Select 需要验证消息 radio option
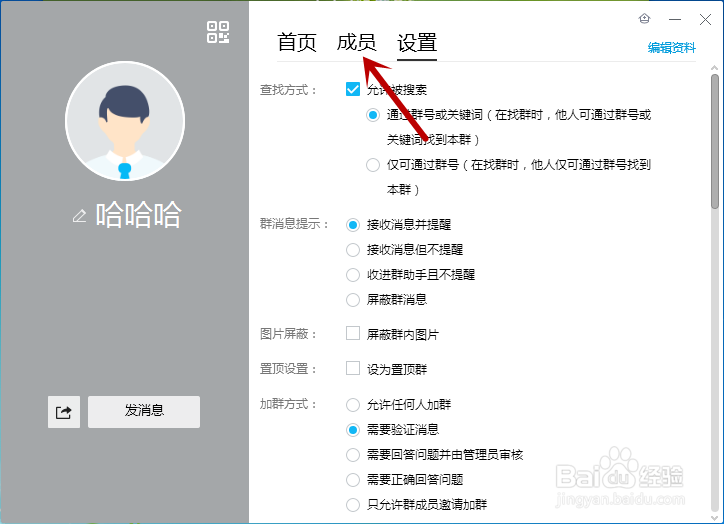 [x=353, y=430]
